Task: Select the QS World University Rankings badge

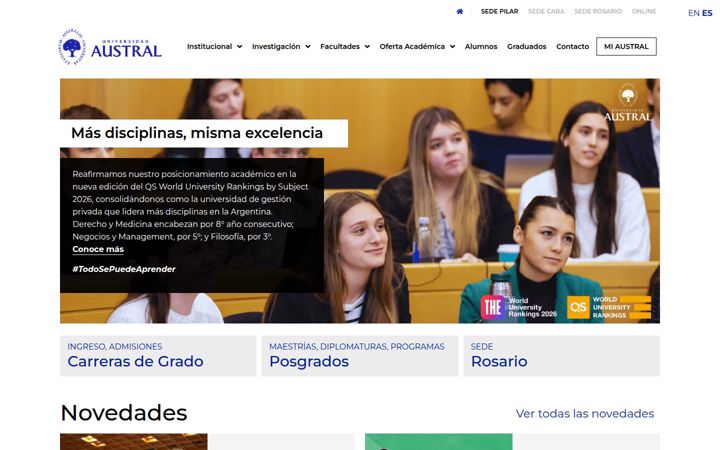Action: [609, 307]
